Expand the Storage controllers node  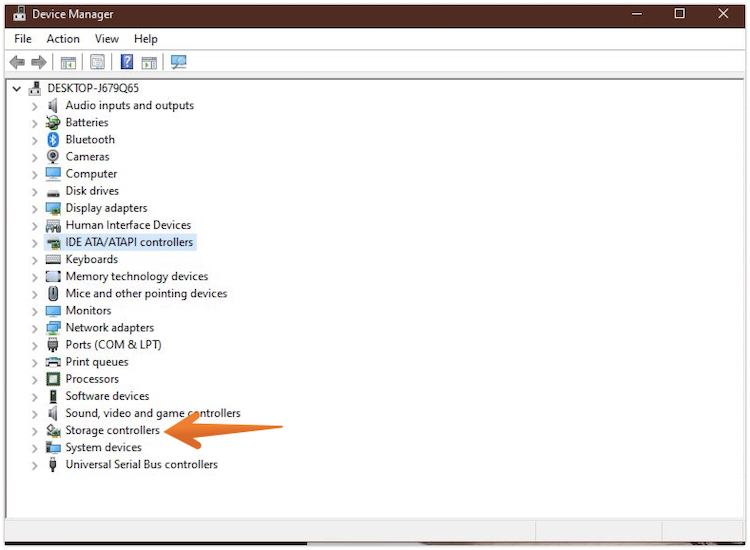click(35, 431)
